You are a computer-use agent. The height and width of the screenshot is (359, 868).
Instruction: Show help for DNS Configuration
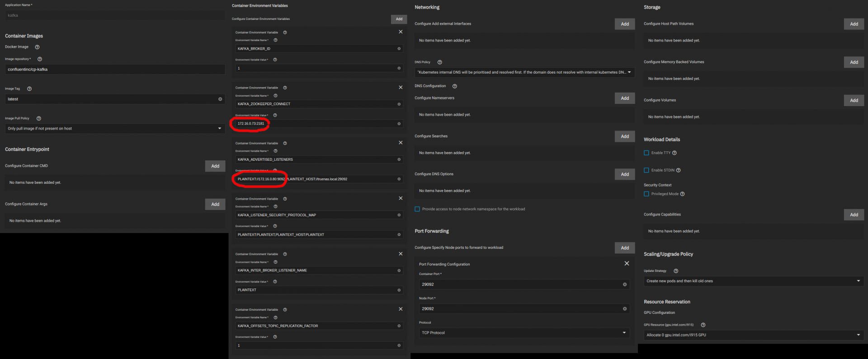coord(455,86)
